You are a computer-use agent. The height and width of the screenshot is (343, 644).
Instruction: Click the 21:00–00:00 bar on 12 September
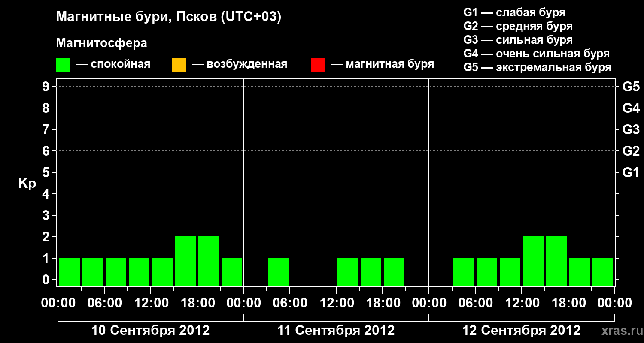[603, 272]
